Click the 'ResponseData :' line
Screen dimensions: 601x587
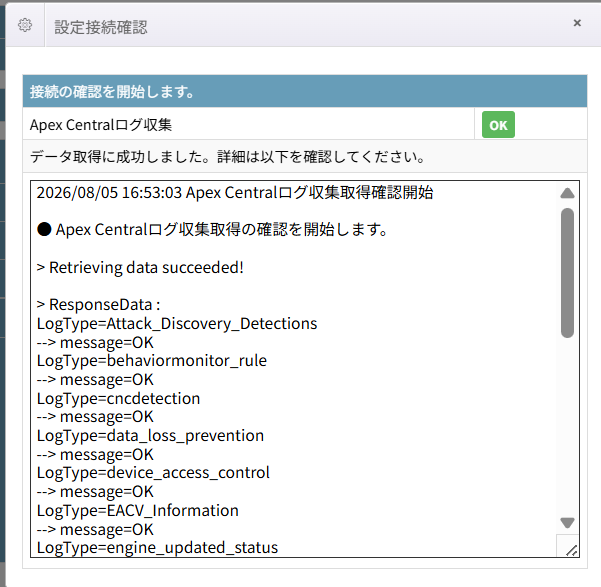99,305
